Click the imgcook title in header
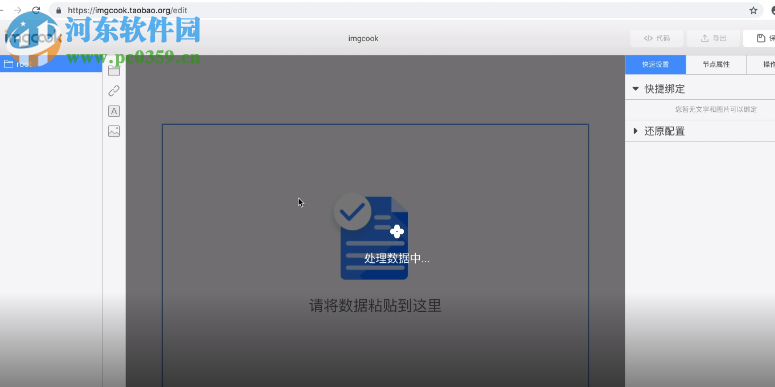This screenshot has height=387, width=775. point(363,38)
